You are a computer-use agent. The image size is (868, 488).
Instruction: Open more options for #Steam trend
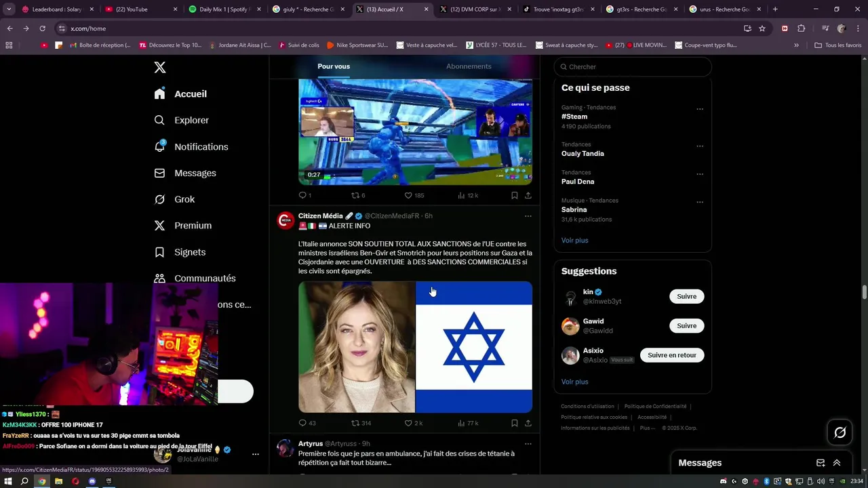click(x=700, y=108)
